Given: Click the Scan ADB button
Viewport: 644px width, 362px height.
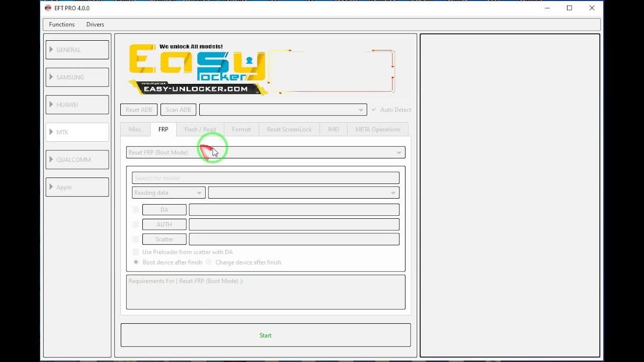Looking at the screenshot, I should click(x=178, y=110).
